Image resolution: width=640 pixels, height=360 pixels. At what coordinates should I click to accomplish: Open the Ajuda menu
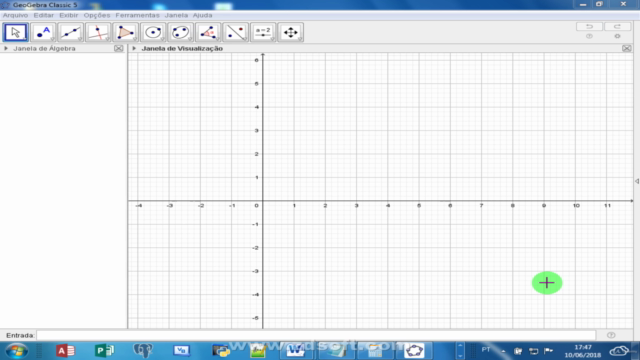click(x=202, y=15)
